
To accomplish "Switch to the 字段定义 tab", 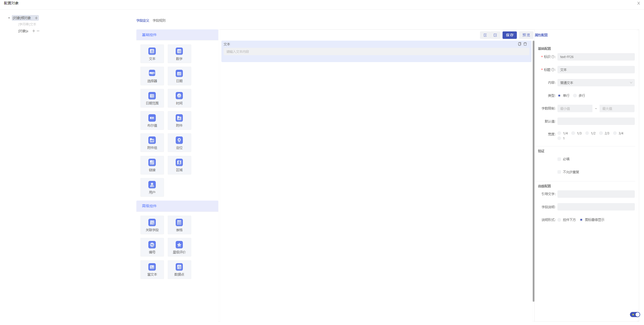I will (143, 20).
